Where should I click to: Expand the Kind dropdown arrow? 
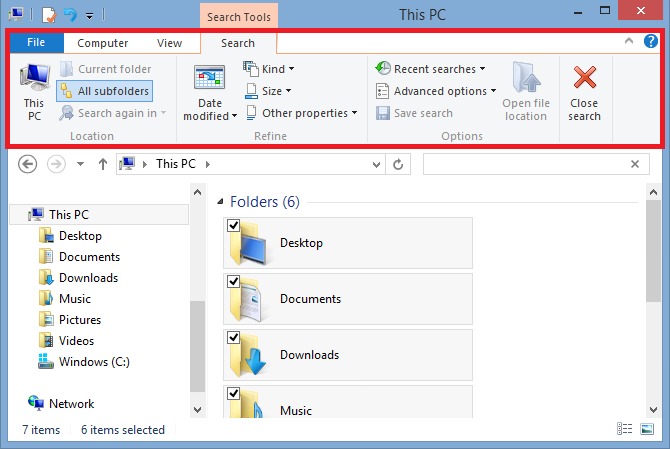point(291,69)
